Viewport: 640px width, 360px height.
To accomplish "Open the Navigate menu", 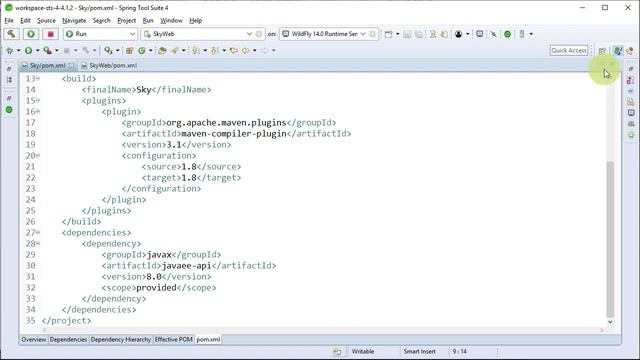I will click(74, 20).
